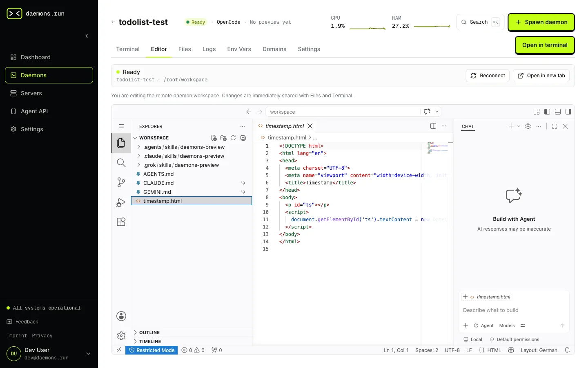Switch to the Env Vars tab
Screen dimensions: 588x368
(x=239, y=49)
